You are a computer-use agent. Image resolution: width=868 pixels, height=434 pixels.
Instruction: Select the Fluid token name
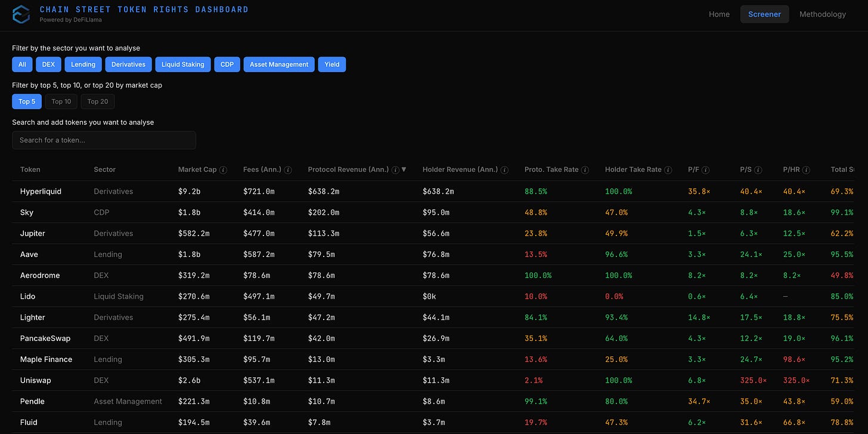click(29, 422)
